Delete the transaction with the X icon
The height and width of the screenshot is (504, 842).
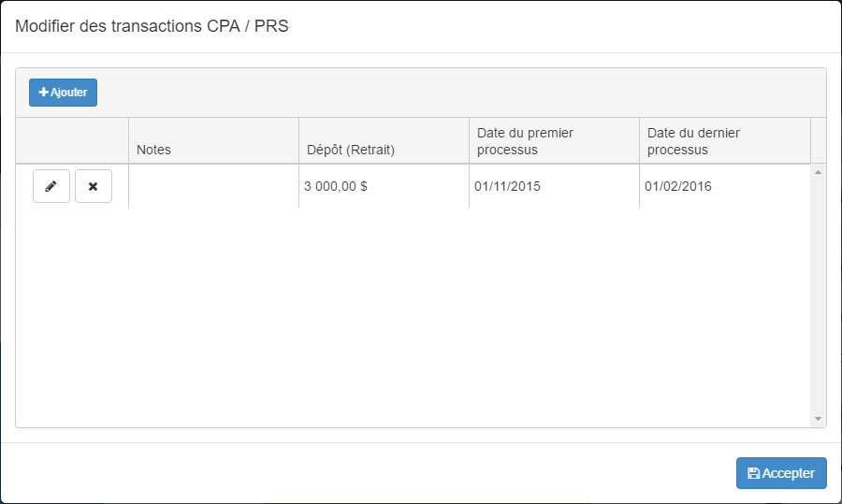tap(93, 186)
